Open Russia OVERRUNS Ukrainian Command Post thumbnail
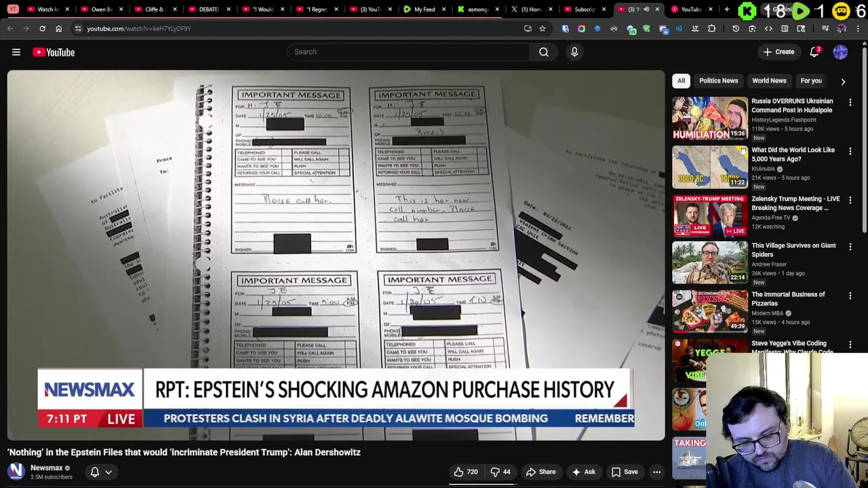The width and height of the screenshot is (868, 488). click(710, 118)
